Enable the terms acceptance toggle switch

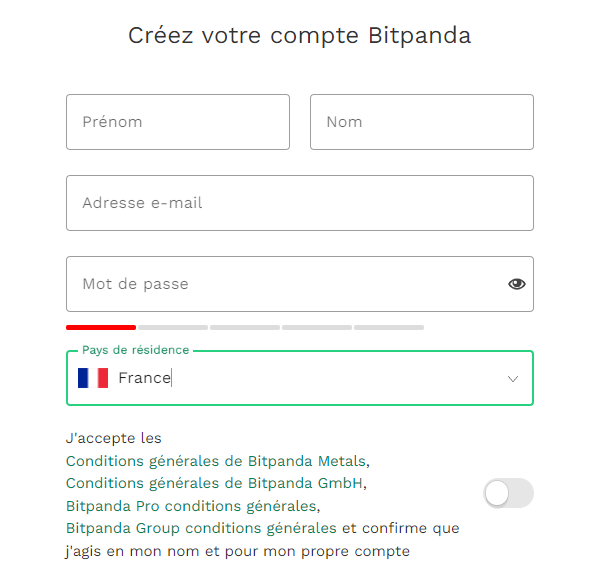click(508, 493)
